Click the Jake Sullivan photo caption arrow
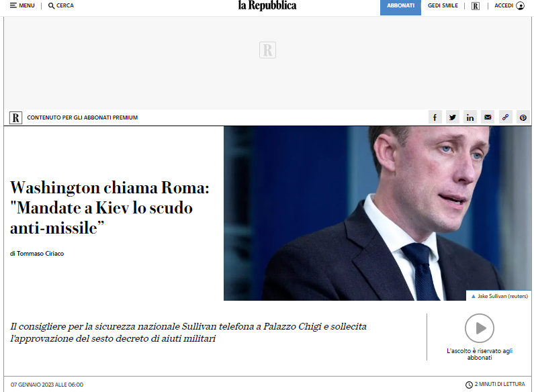The height and width of the screenshot is (392, 534). (x=474, y=297)
